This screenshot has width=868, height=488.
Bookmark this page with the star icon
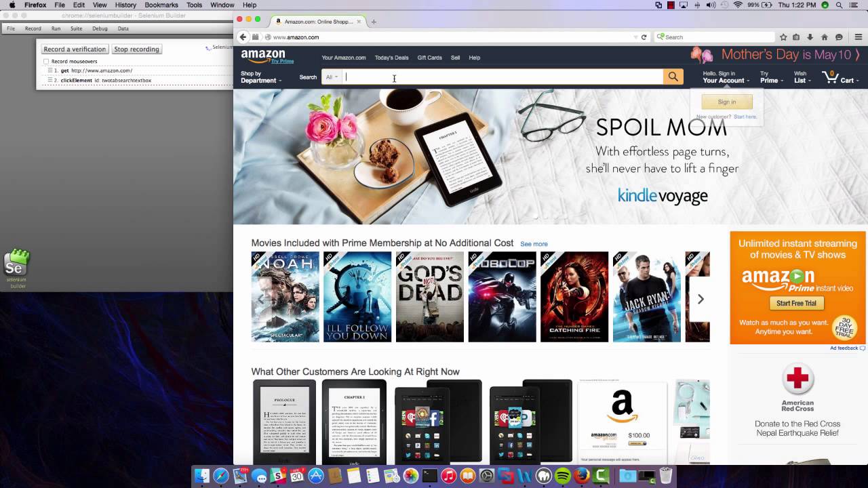tap(783, 37)
